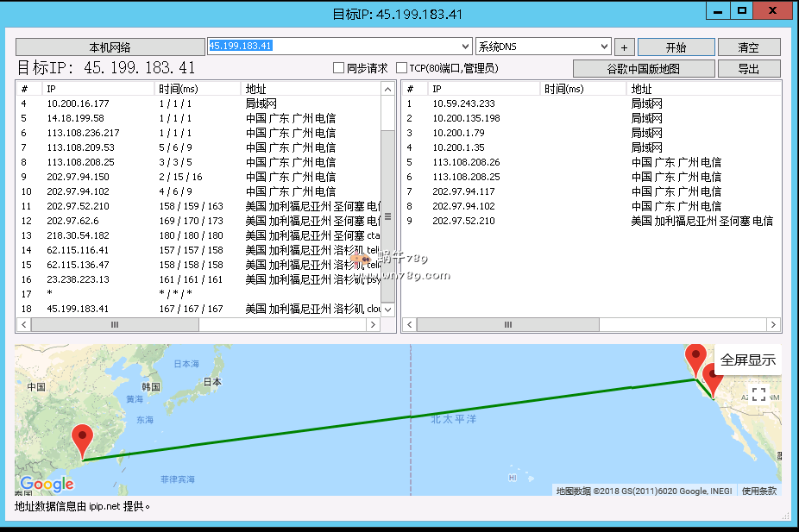
Task: Click the hop list vertical scrollbar up arrow
Action: click(x=387, y=89)
